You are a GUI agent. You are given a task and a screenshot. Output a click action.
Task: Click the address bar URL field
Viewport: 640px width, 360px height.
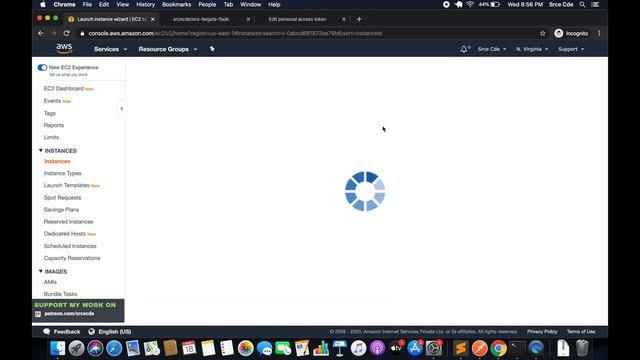pos(306,33)
